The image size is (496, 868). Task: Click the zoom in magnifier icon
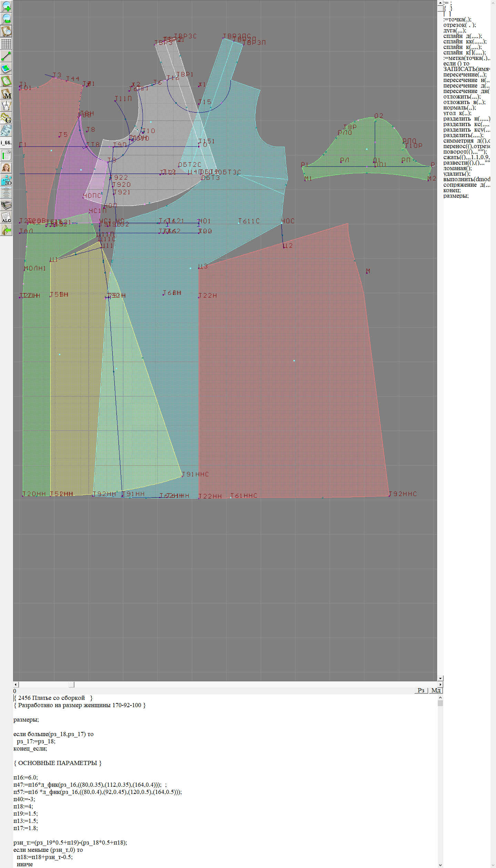6,6
